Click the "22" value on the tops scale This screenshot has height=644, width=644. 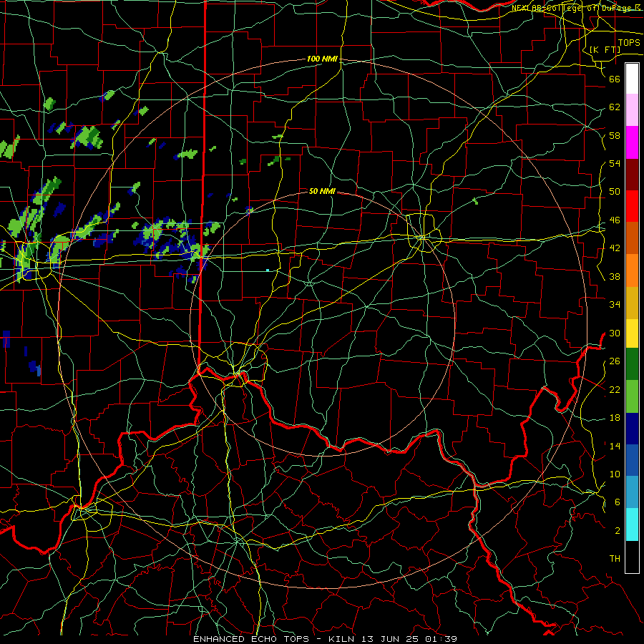click(x=615, y=389)
